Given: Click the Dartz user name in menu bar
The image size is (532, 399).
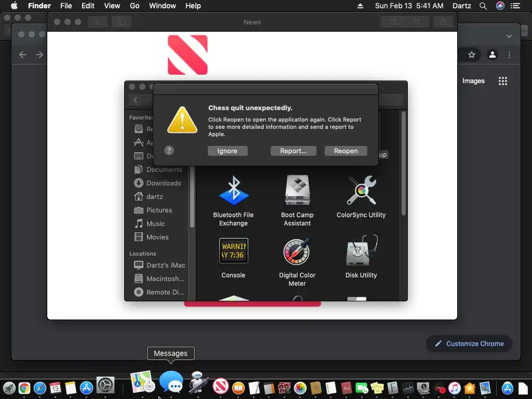Looking at the screenshot, I should [x=462, y=6].
